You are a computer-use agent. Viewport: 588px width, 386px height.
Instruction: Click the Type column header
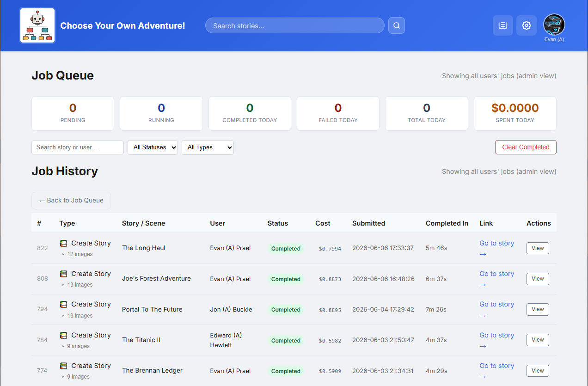67,223
